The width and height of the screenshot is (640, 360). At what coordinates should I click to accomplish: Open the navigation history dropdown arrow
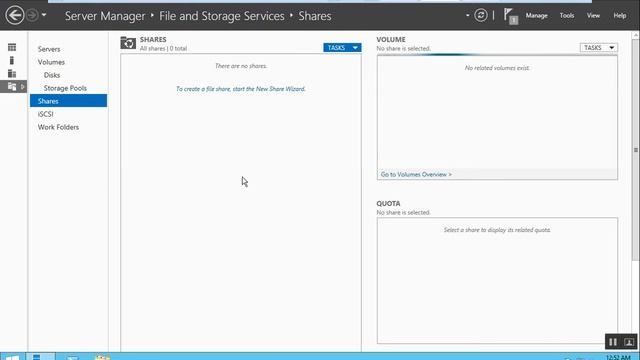pyautogui.click(x=44, y=16)
